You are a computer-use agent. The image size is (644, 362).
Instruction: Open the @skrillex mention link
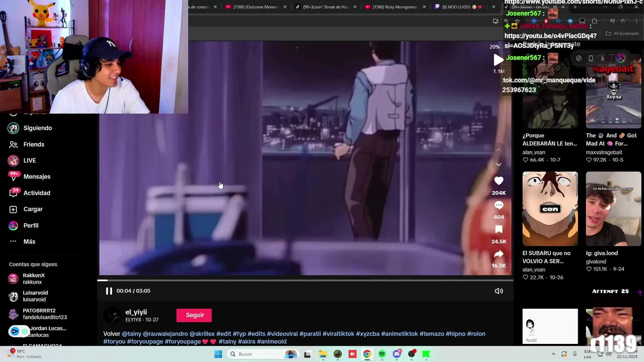pos(202,334)
